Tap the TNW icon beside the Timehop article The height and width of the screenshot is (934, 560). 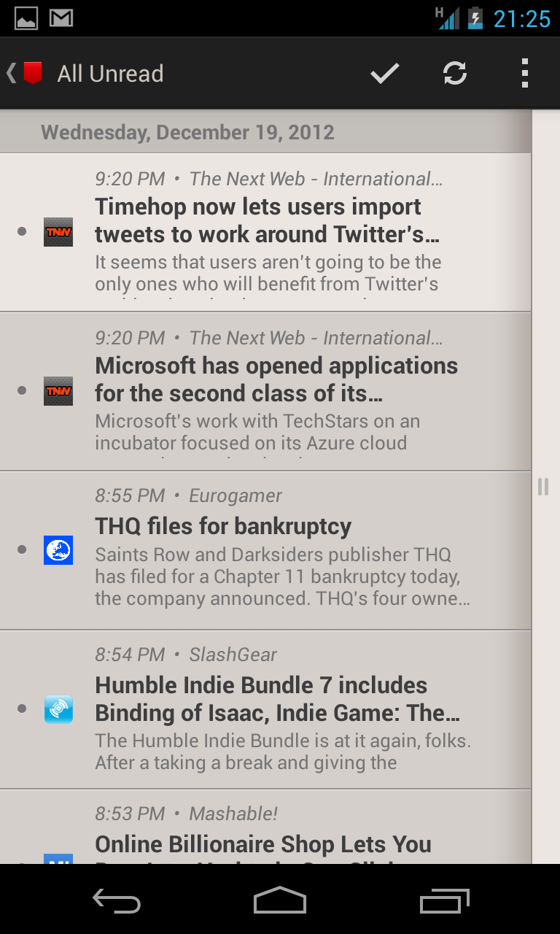tap(58, 232)
